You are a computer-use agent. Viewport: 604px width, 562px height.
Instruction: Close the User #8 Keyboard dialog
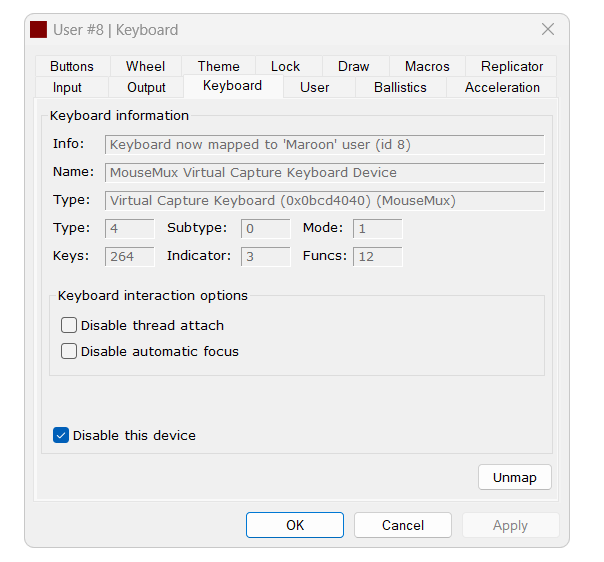[547, 30]
